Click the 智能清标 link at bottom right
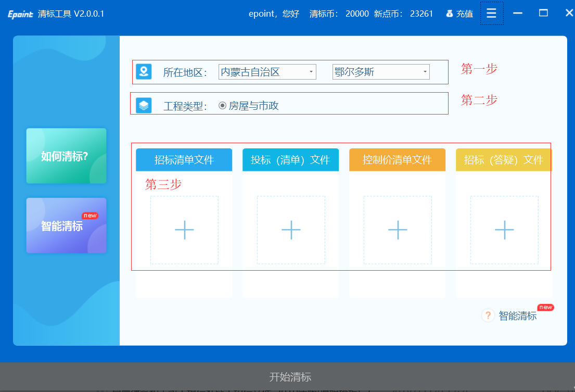The height and width of the screenshot is (392, 575). click(x=517, y=316)
